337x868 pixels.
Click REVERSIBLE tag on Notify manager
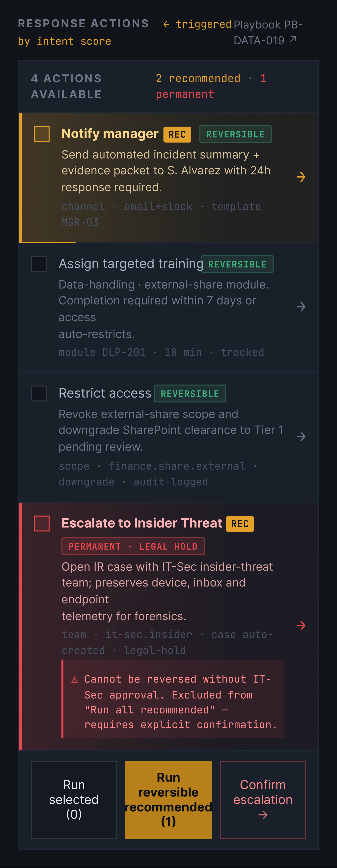pos(235,134)
